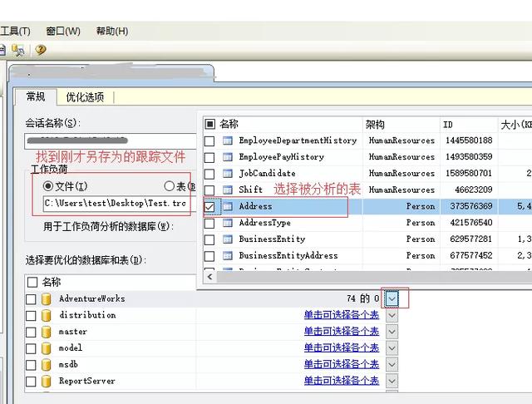Open the ReportServer table selection dropdown arrow

click(392, 382)
